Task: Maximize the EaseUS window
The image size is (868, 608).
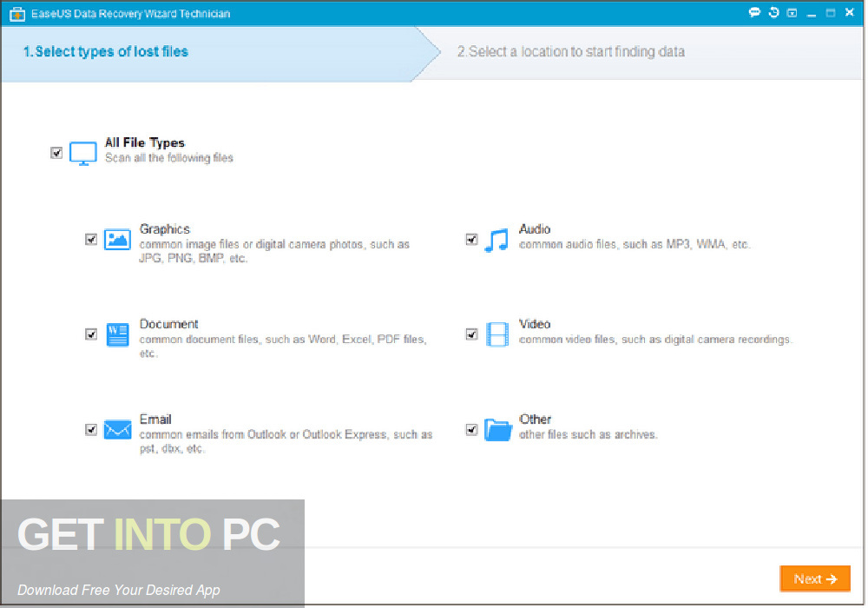Action: pos(831,13)
